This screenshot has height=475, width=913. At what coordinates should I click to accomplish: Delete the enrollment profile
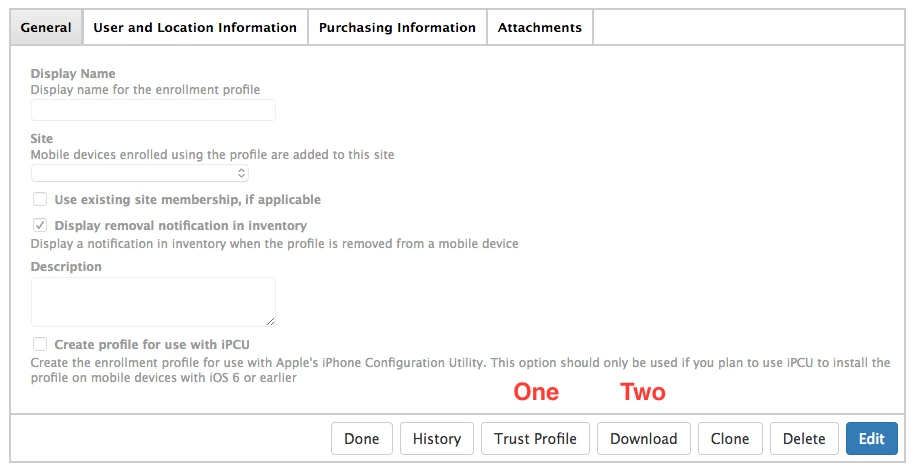point(804,438)
